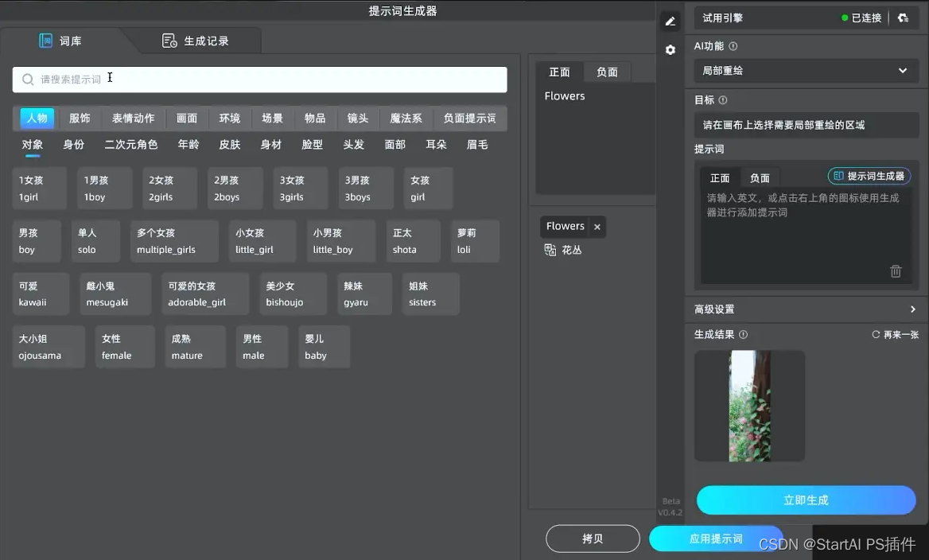Add the mesugaki prompt tag
The image size is (929, 560).
tap(115, 294)
